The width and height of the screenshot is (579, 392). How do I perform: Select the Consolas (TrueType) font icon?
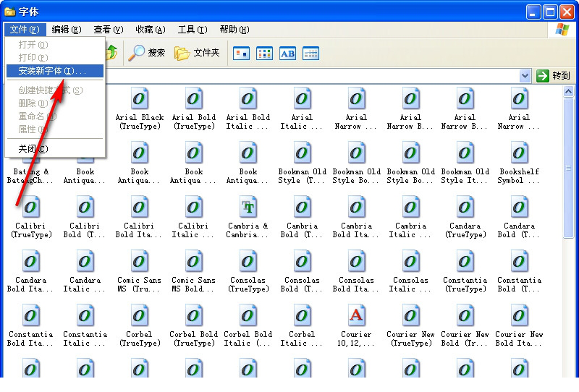click(248, 262)
